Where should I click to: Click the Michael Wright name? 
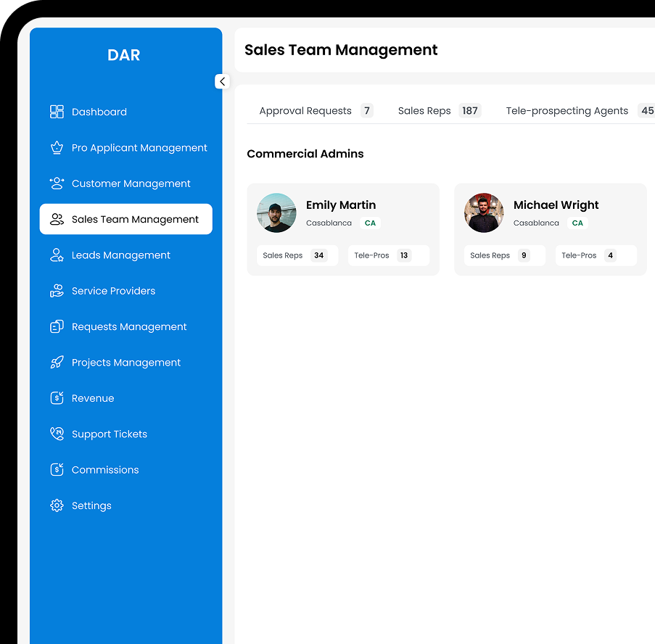point(556,205)
